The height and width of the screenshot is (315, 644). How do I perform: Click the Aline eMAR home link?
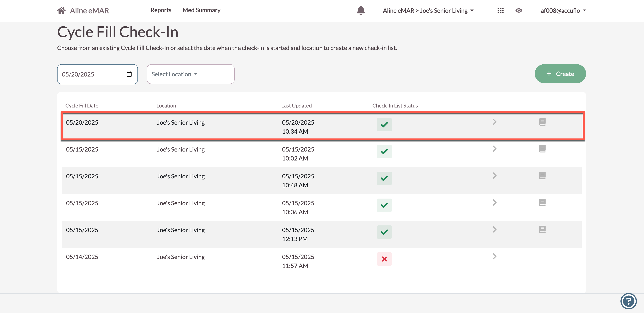click(x=89, y=10)
